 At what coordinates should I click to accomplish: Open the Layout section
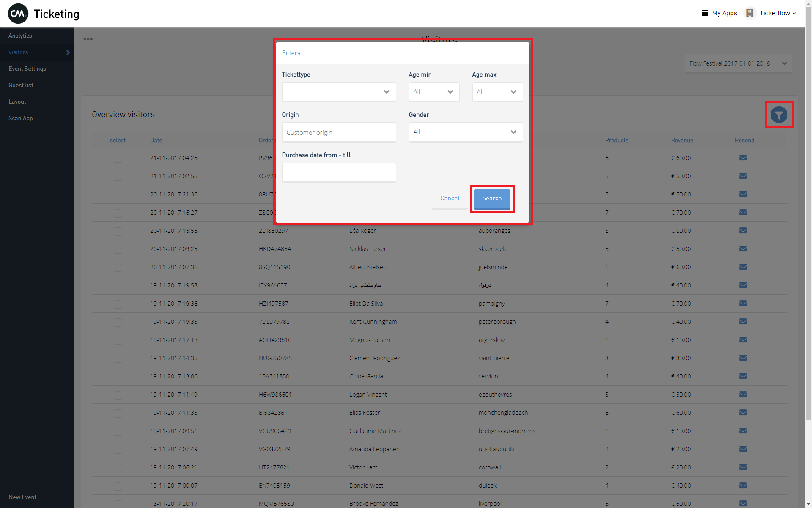[x=17, y=102]
